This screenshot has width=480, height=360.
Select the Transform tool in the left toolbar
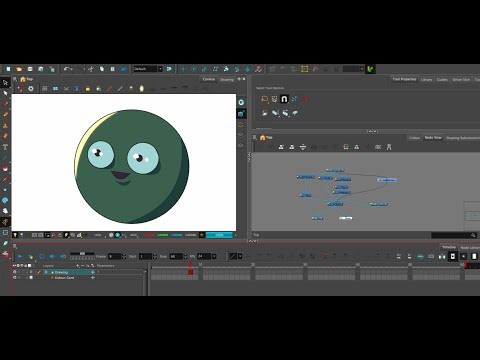(5, 83)
